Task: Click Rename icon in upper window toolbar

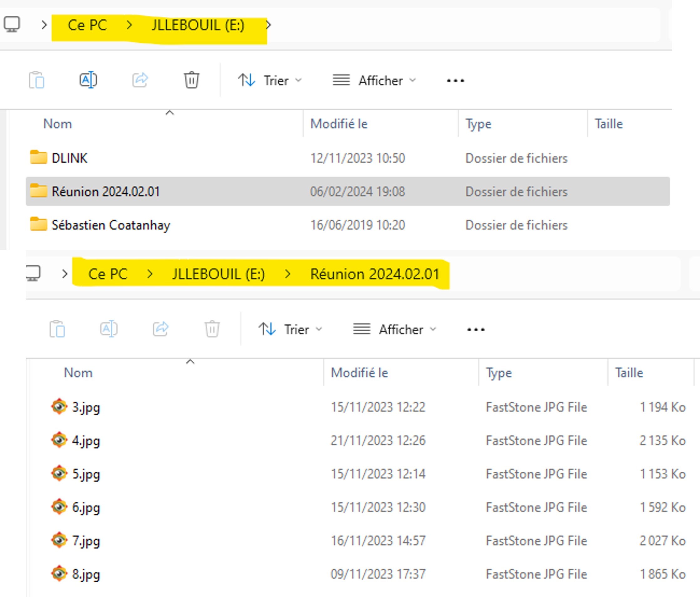Action: pos(88,80)
